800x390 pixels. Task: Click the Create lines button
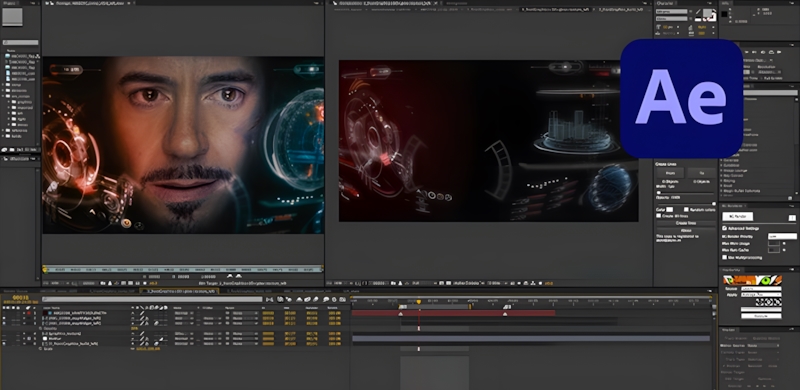pos(686,223)
